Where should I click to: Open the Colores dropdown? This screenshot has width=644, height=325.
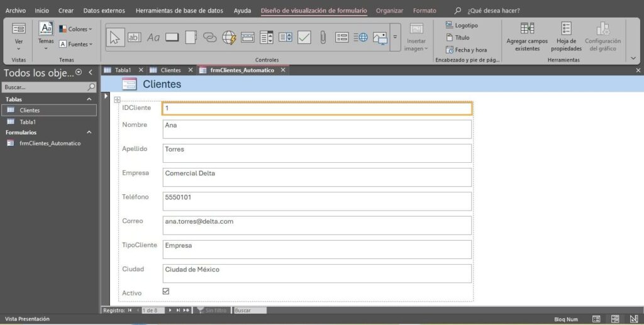click(x=75, y=29)
